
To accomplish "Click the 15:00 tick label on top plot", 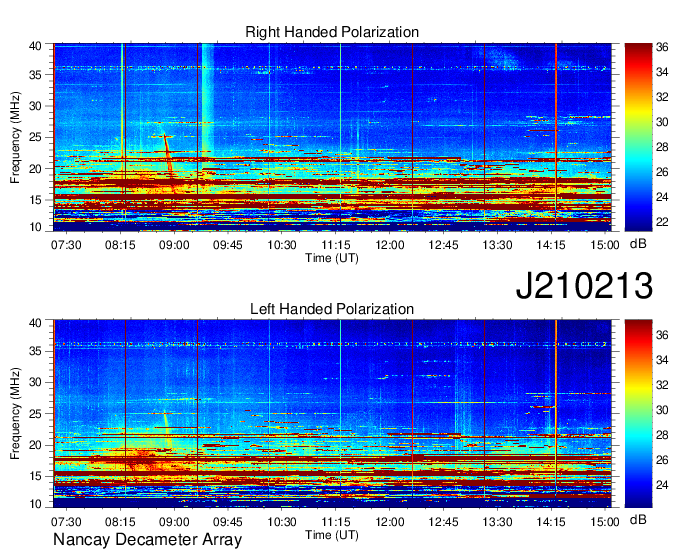I will click(x=605, y=245).
